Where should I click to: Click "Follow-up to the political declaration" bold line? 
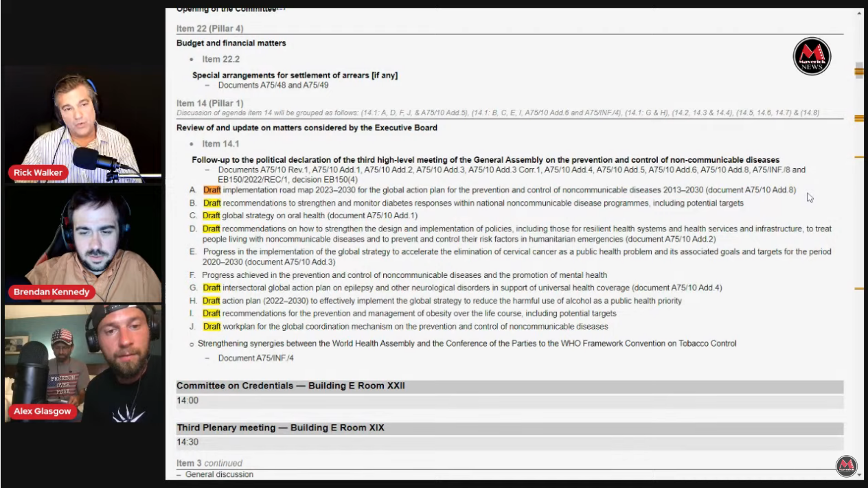(x=486, y=160)
